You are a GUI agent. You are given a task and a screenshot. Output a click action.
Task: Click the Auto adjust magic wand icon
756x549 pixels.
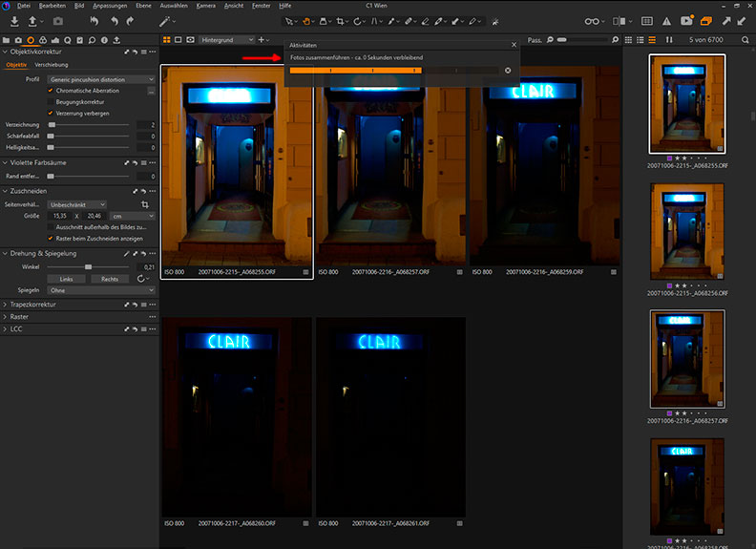164,21
